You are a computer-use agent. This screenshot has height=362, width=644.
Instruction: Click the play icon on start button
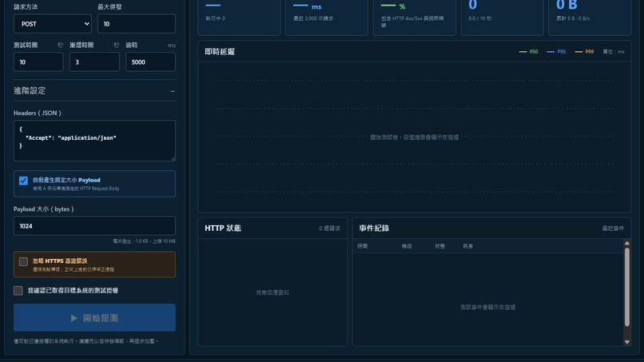(74, 318)
